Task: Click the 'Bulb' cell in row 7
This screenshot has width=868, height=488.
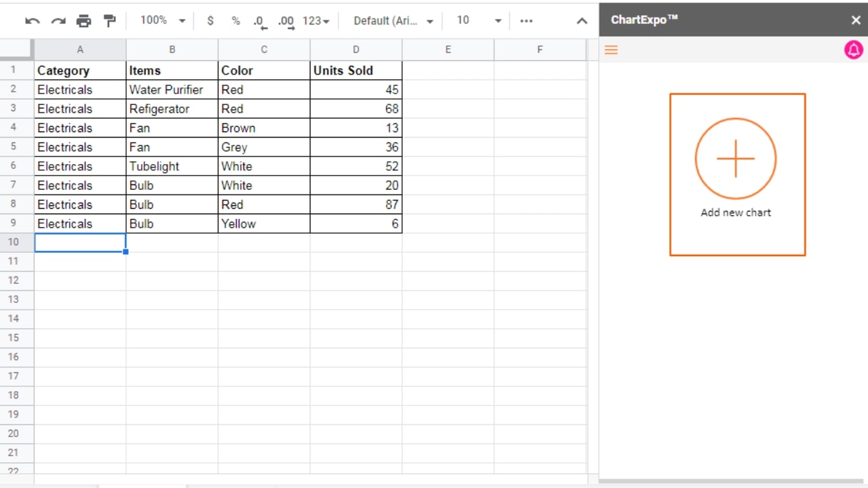Action: pos(172,185)
